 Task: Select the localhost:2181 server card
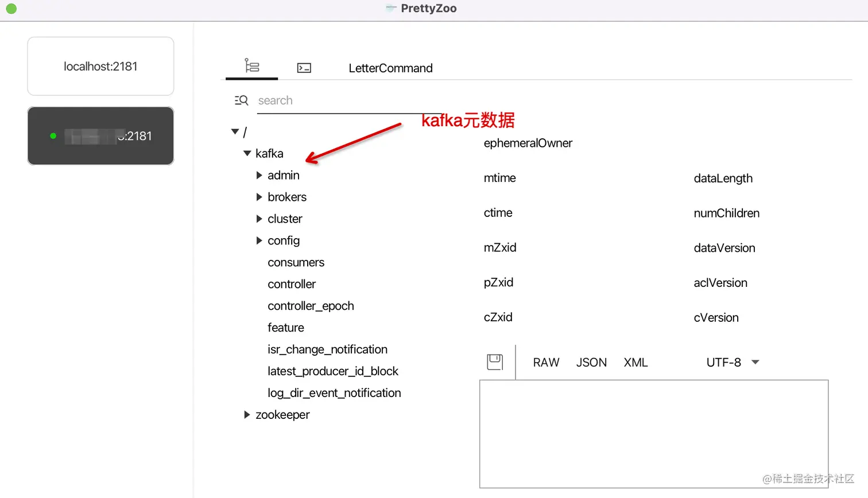[x=100, y=65]
